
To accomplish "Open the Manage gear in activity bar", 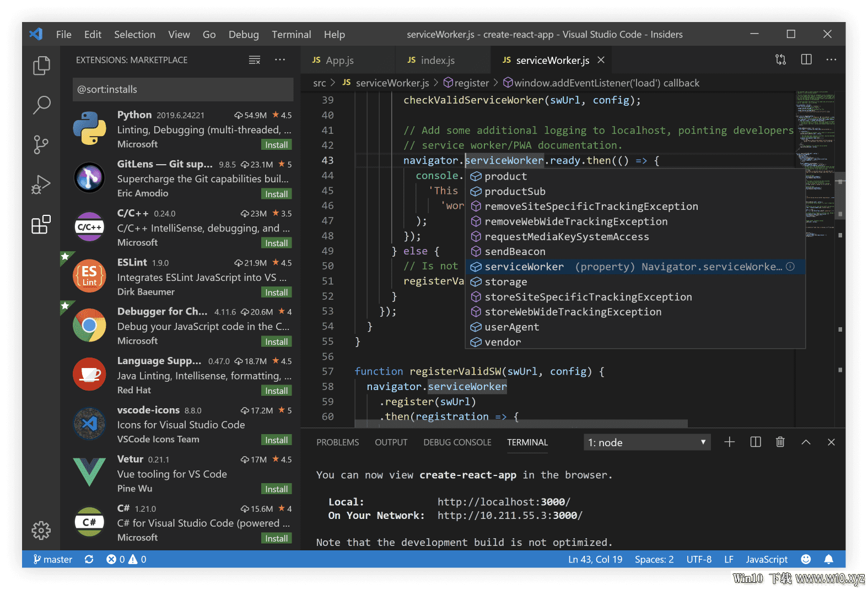I will pos(41,531).
